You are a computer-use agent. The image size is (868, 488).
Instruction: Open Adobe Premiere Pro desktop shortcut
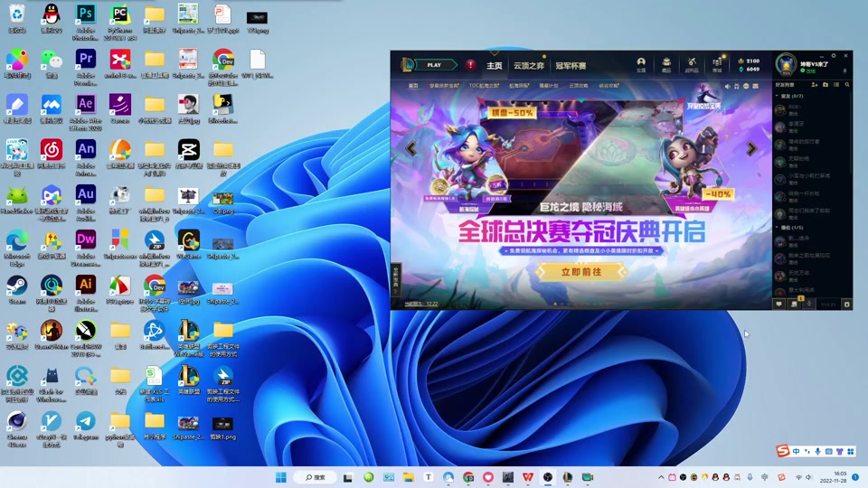[85, 67]
